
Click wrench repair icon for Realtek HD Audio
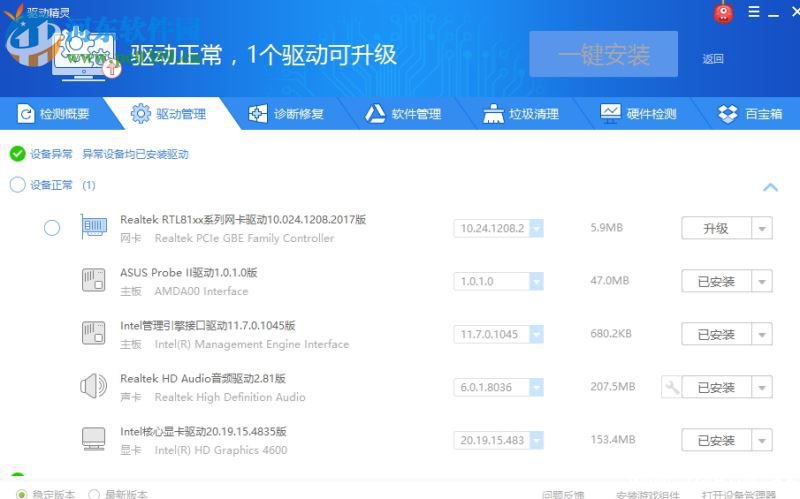(671, 387)
